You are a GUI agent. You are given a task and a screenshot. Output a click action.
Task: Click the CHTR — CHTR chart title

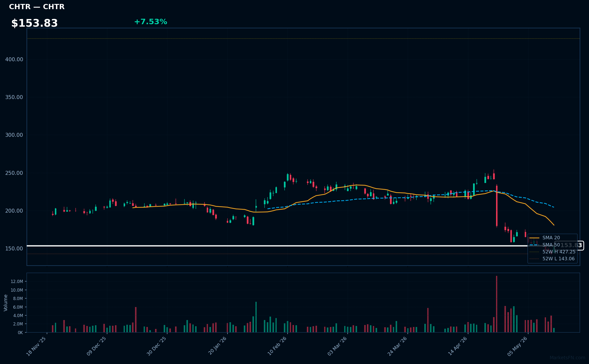pyautogui.click(x=37, y=7)
